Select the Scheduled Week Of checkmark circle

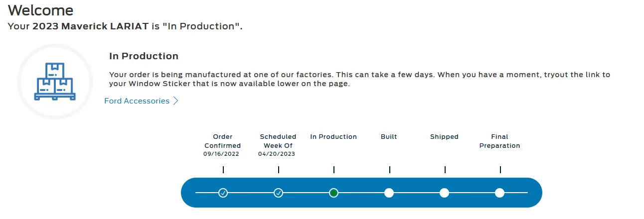coord(279,193)
